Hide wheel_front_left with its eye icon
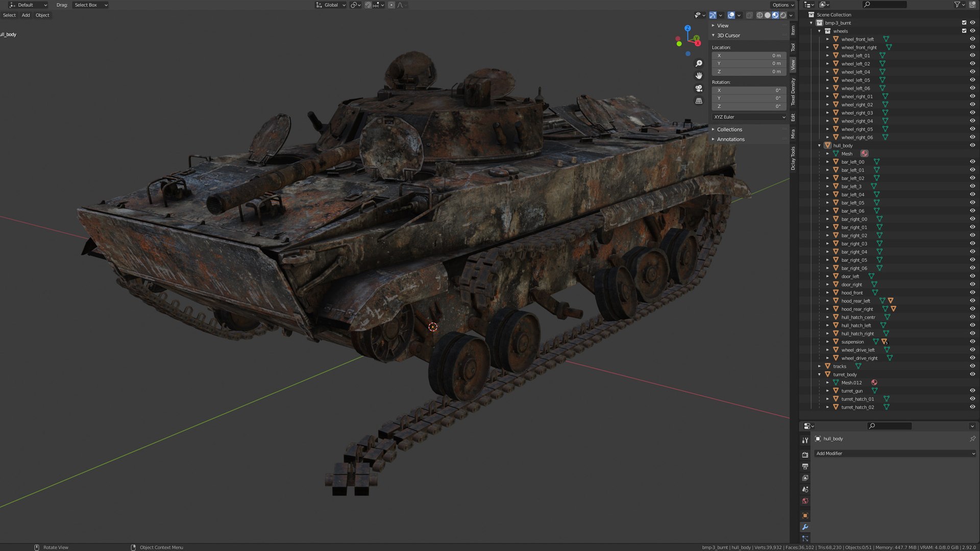 (972, 39)
